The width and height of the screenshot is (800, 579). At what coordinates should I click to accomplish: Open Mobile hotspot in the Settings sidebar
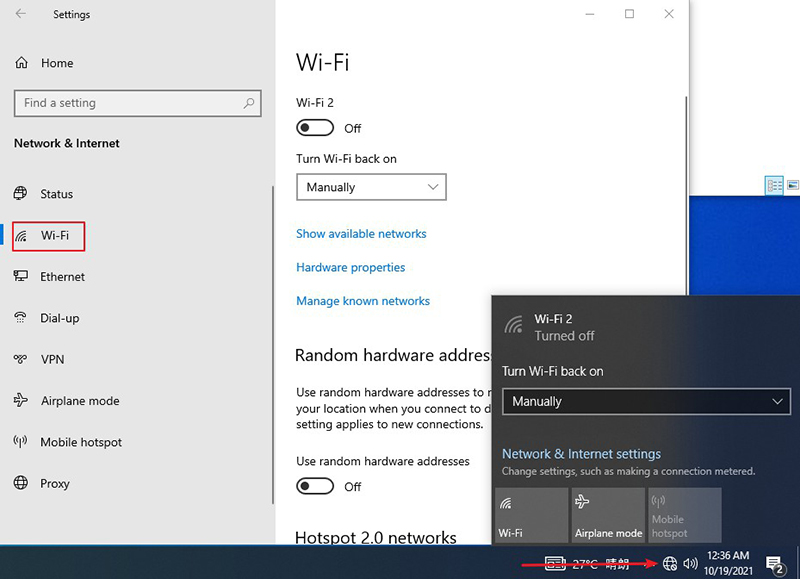tap(68, 442)
